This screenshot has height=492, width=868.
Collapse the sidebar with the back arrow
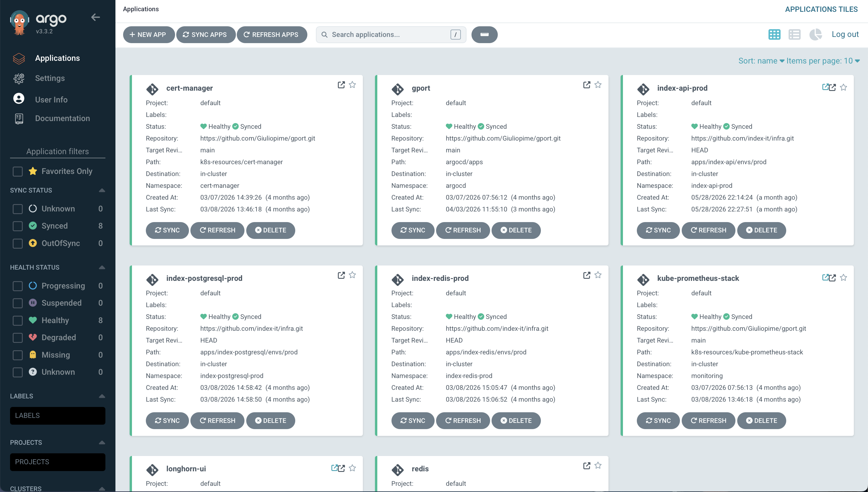(x=96, y=17)
